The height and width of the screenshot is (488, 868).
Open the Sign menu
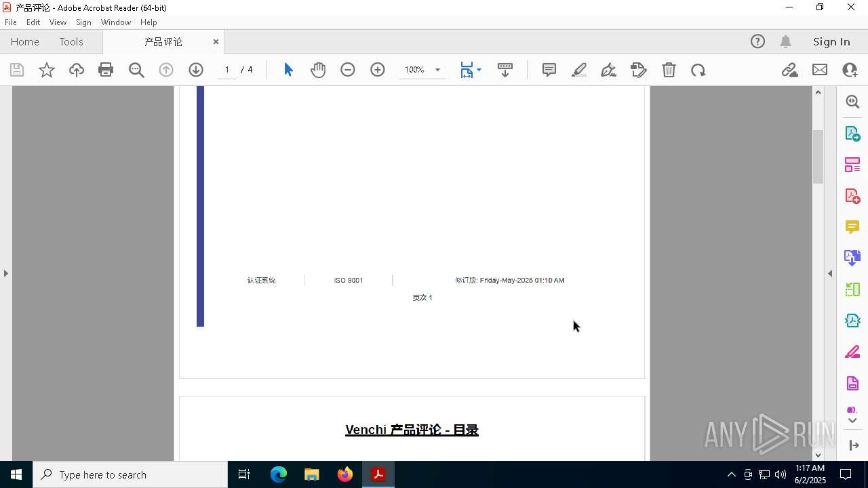coord(83,22)
